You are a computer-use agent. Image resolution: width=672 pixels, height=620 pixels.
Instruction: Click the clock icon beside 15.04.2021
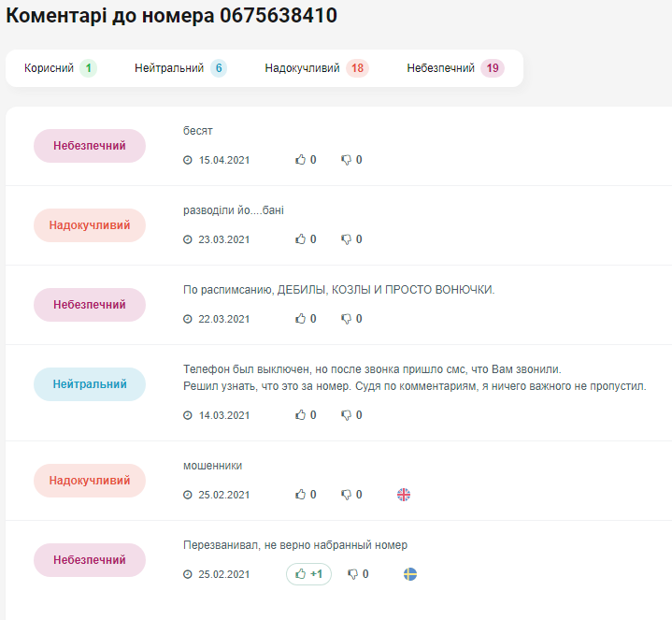188,160
